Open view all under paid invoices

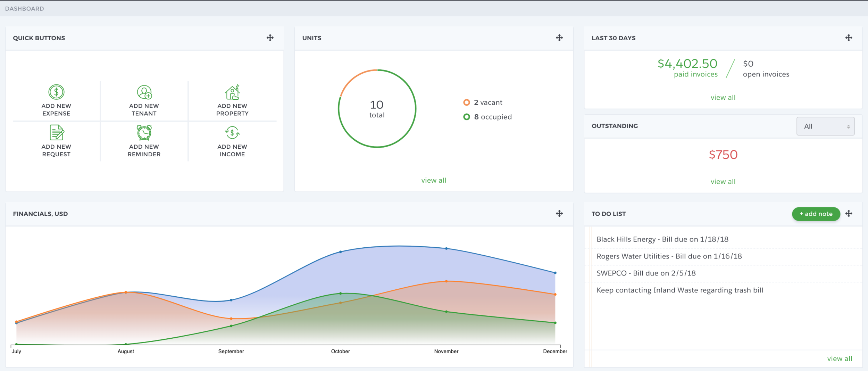(723, 98)
